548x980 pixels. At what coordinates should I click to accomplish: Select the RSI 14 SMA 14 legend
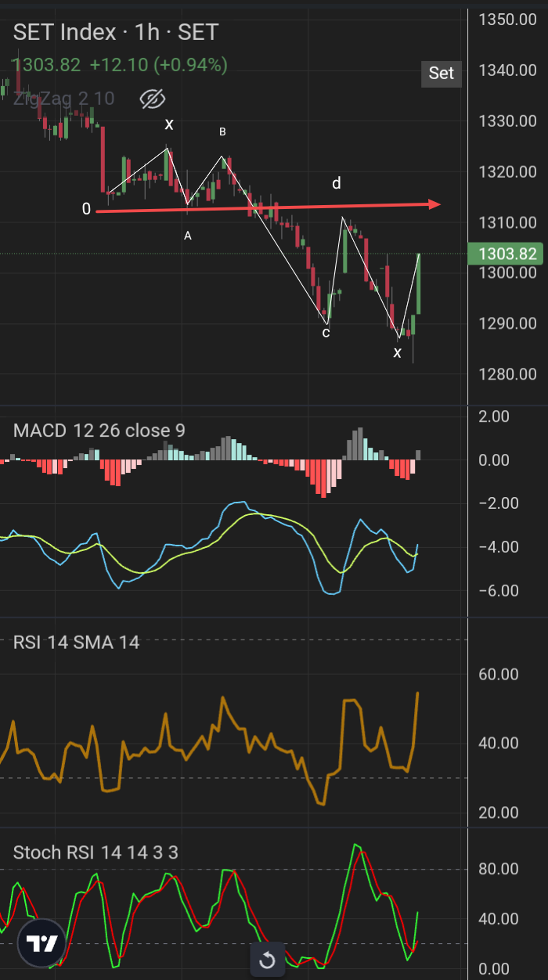tap(77, 643)
